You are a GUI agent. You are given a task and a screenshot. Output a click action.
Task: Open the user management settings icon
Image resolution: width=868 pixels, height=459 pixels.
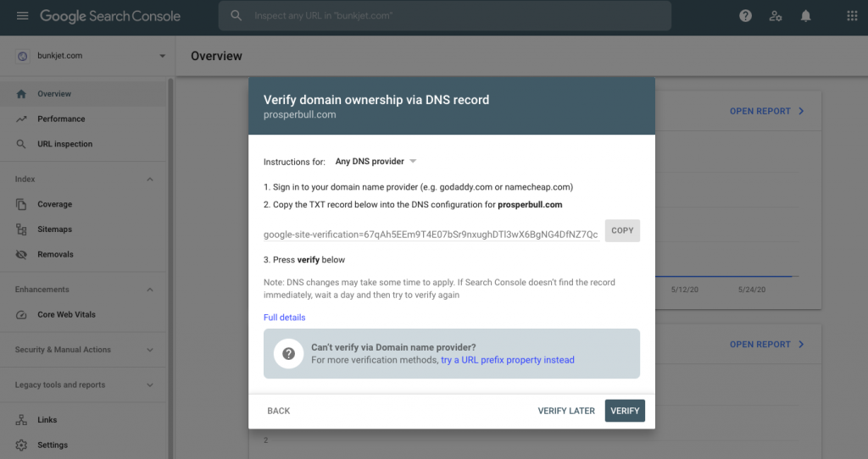point(775,16)
